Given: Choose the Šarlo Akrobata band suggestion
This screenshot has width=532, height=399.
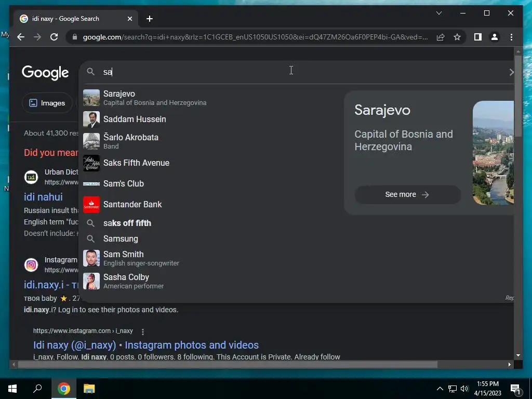Looking at the screenshot, I should pos(210,141).
